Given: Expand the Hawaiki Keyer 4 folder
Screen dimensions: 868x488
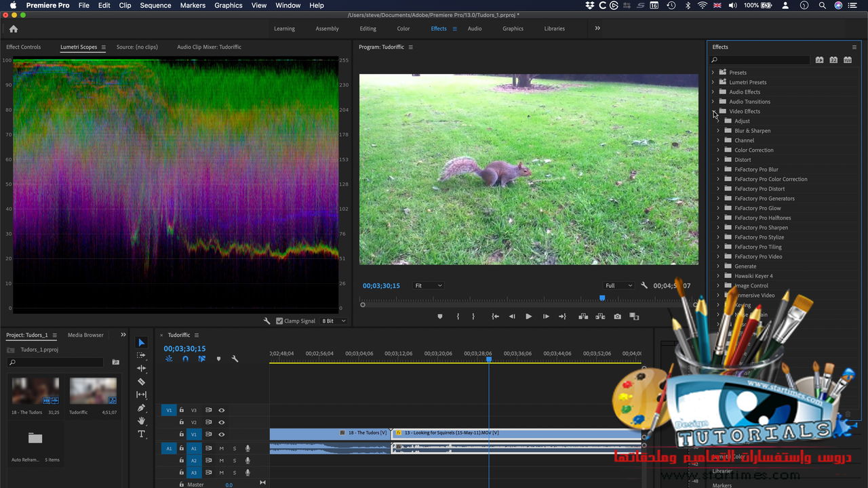Looking at the screenshot, I should [718, 276].
